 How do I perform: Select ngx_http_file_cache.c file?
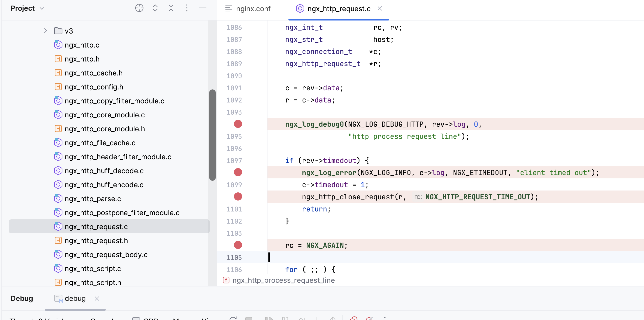point(100,143)
